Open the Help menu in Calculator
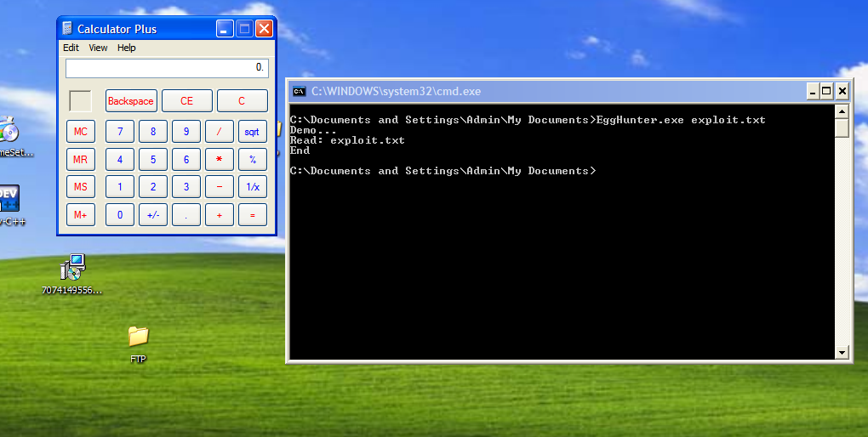This screenshot has width=868, height=437. pos(126,48)
